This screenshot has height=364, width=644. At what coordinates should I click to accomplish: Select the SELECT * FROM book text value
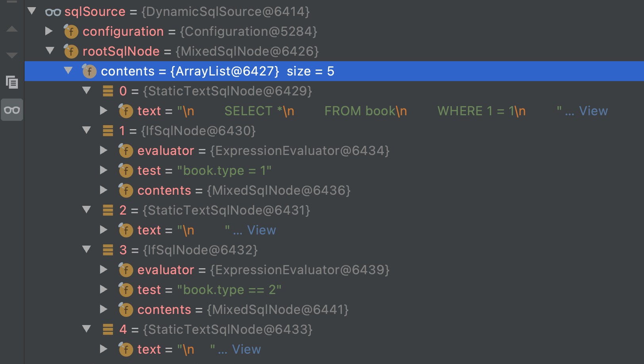click(x=370, y=111)
